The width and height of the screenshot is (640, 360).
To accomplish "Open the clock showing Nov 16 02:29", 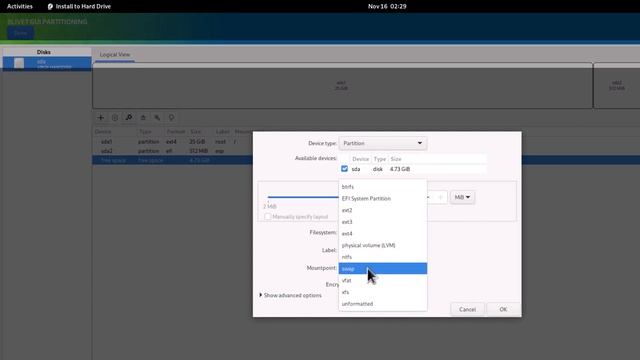I will [387, 7].
